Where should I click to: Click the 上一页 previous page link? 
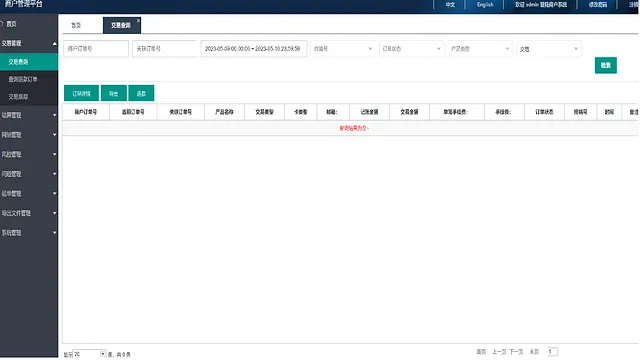click(x=499, y=352)
